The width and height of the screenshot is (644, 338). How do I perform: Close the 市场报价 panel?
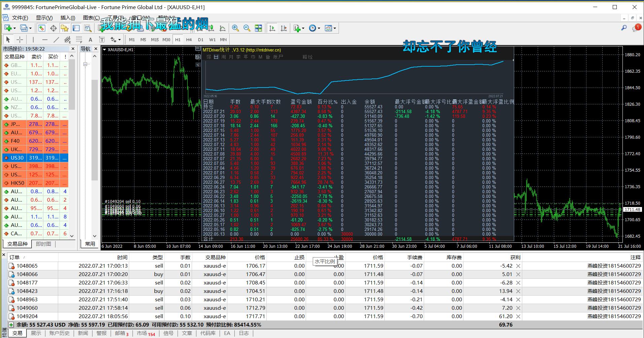coord(73,49)
